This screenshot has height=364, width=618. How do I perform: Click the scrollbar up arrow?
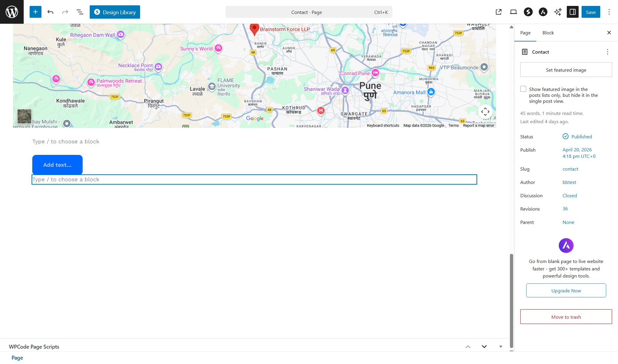tap(511, 27)
